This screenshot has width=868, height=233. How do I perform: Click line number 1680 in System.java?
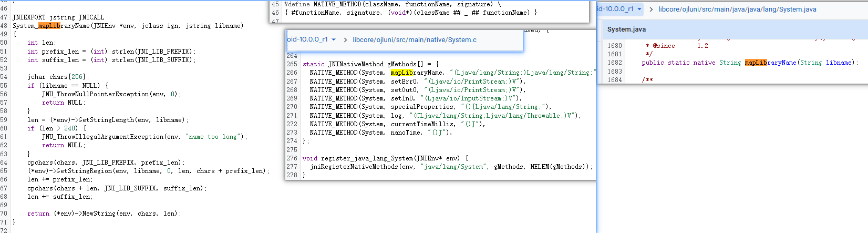614,46
